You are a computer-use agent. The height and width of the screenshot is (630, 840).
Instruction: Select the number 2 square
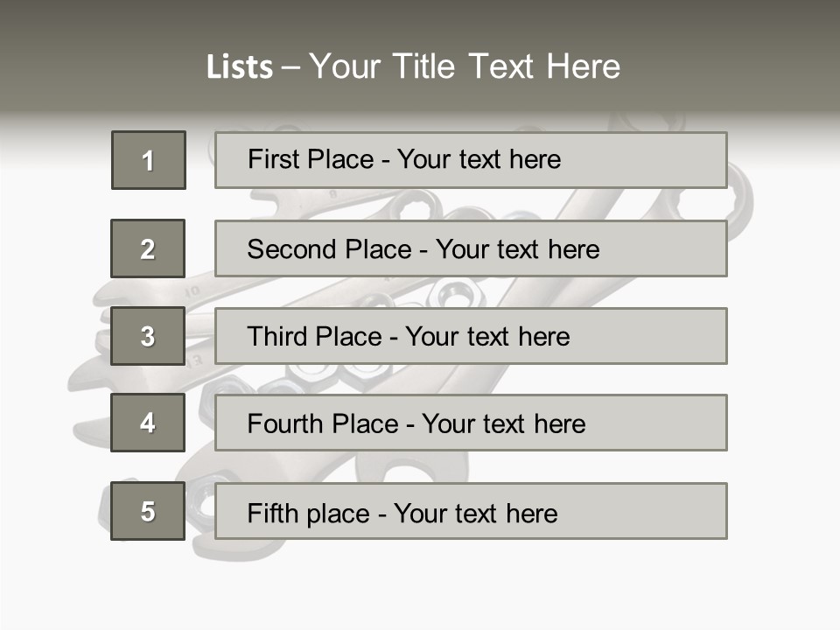(x=148, y=248)
